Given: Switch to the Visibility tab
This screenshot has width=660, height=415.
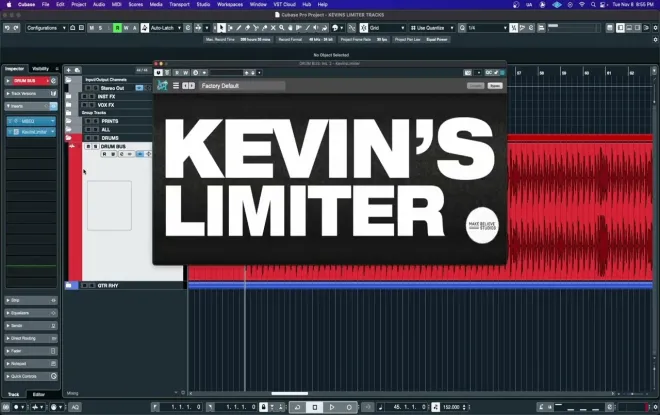Looking at the screenshot, I should click(x=41, y=68).
